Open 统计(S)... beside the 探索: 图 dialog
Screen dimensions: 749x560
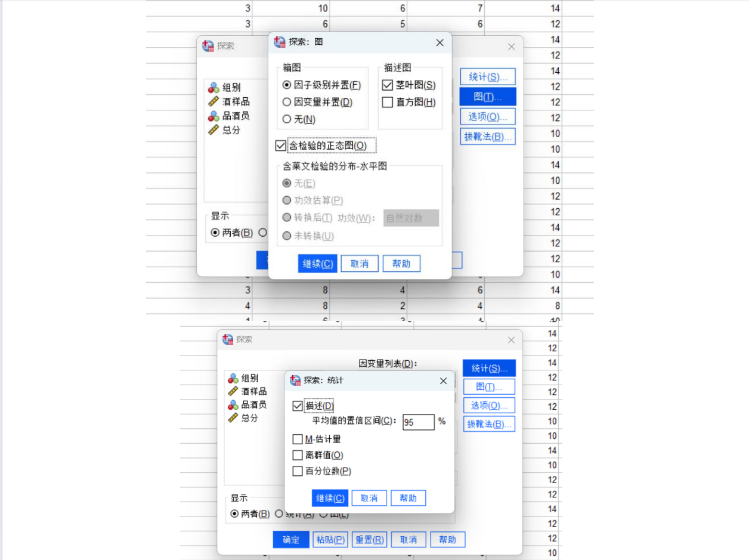pos(488,77)
